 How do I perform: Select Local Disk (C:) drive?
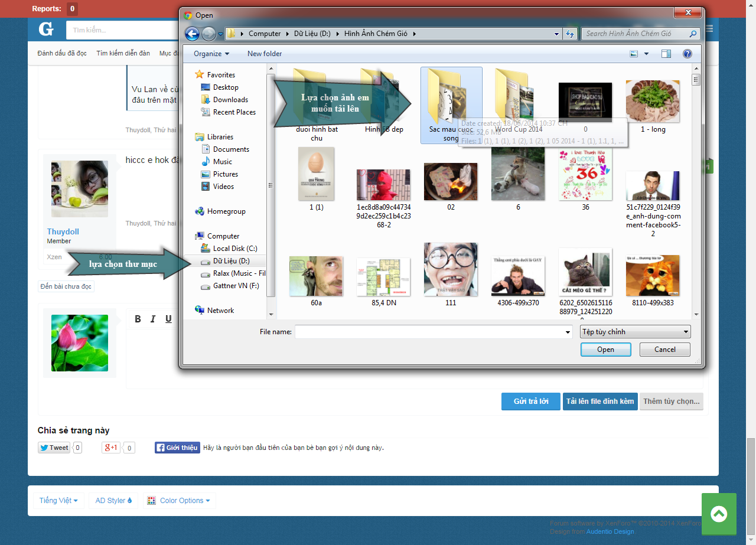pos(229,249)
